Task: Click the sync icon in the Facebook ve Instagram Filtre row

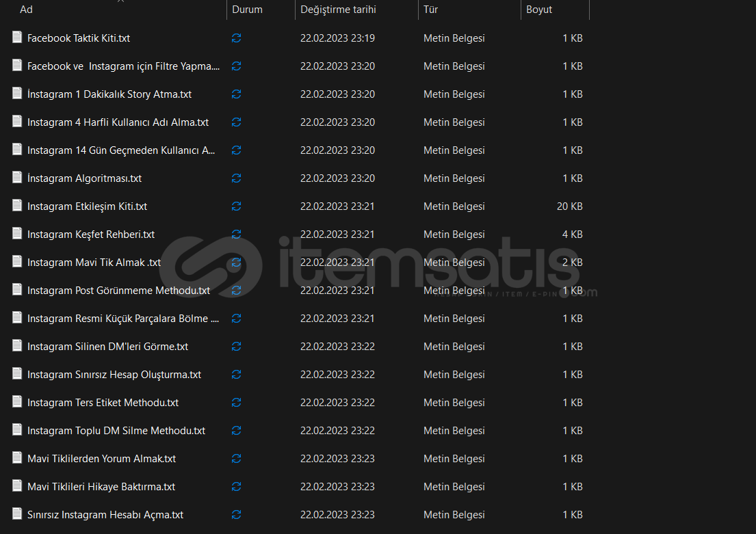Action: (236, 66)
